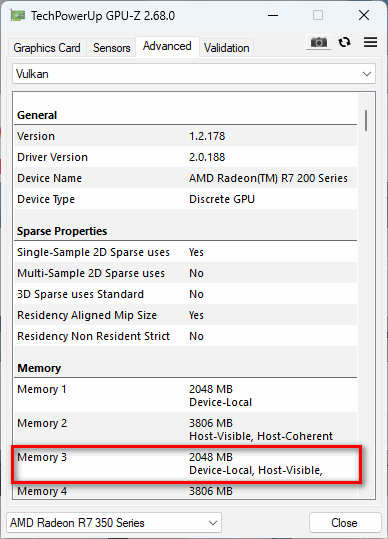388x539 pixels.
Task: Select the Device Name row
Action: 186,178
